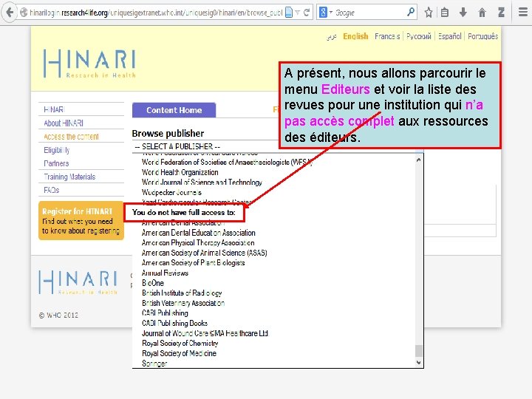This screenshot has height=399, width=532.
Task: Click the reload page icon in address bar
Action: pos(307,13)
